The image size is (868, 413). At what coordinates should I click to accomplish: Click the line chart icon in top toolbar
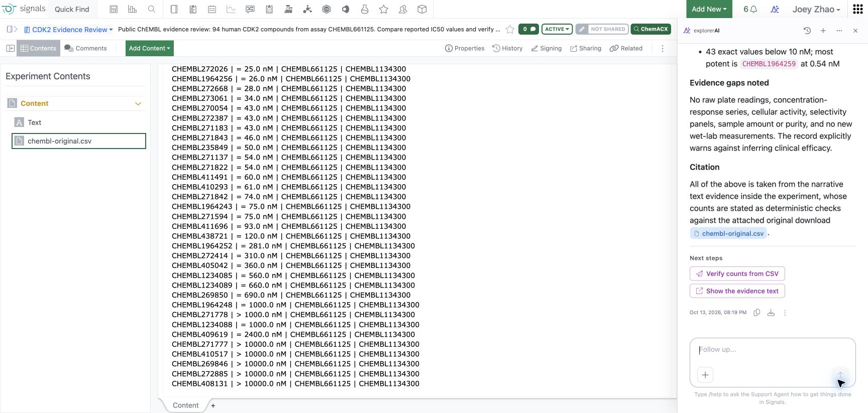(x=231, y=9)
